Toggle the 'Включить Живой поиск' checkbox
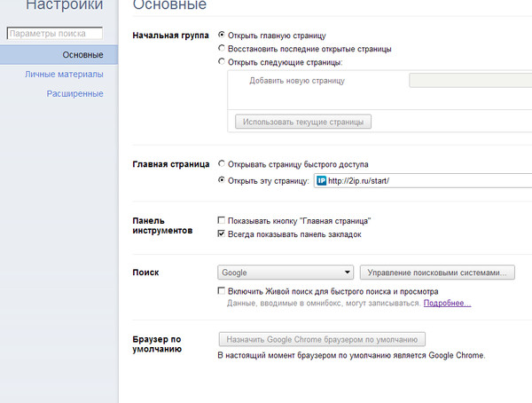 tap(221, 291)
